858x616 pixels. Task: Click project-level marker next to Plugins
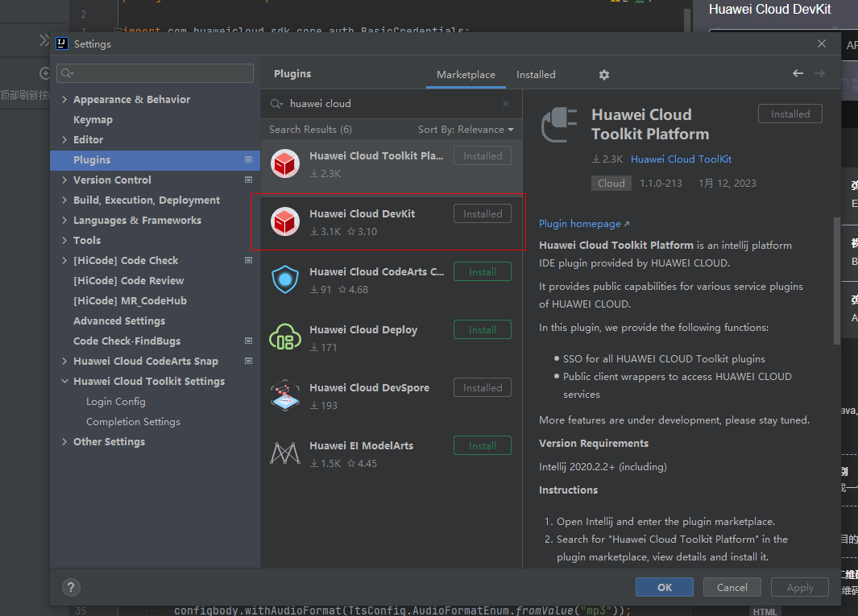(x=248, y=159)
